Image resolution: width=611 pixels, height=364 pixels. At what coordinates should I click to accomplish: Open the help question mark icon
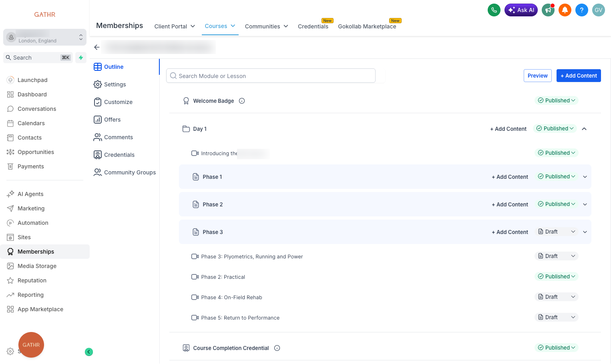[581, 10]
